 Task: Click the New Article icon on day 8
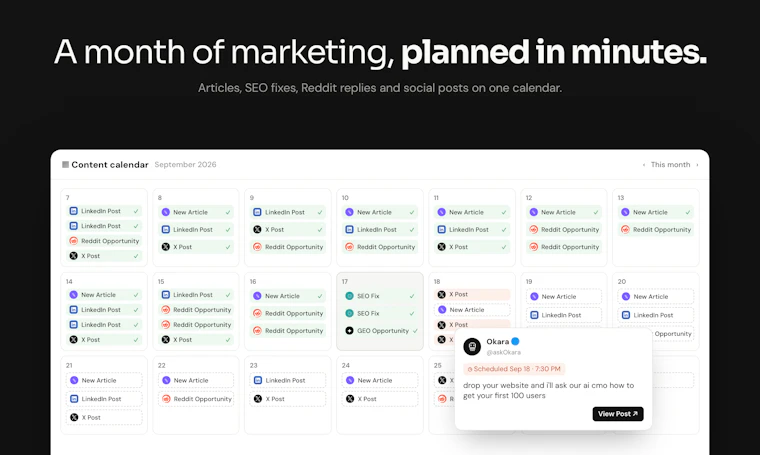coord(166,212)
